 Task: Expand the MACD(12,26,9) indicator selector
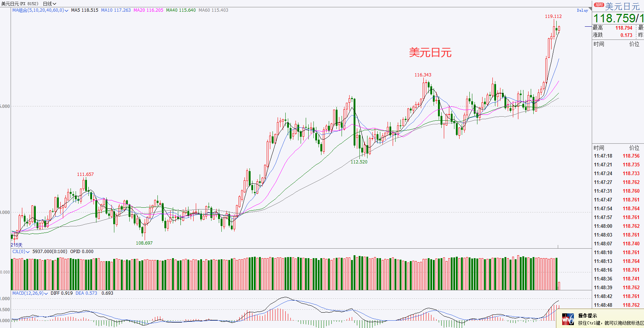click(x=30, y=293)
